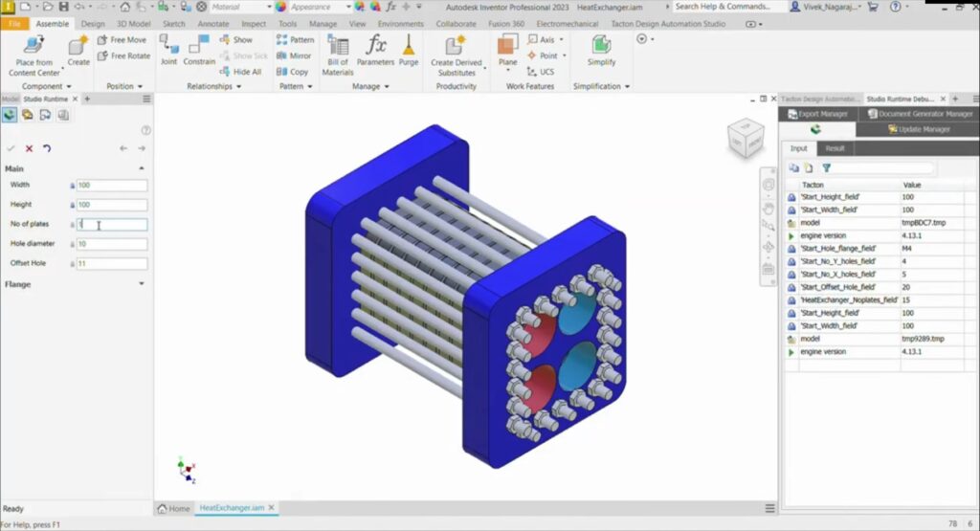
Task: Open the Export Manager
Action: coord(817,114)
